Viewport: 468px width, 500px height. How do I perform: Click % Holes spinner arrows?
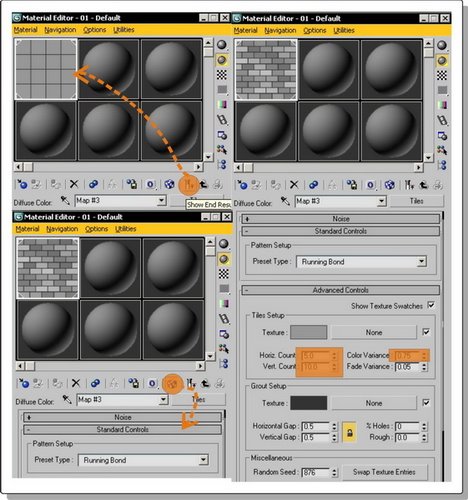coord(424,426)
